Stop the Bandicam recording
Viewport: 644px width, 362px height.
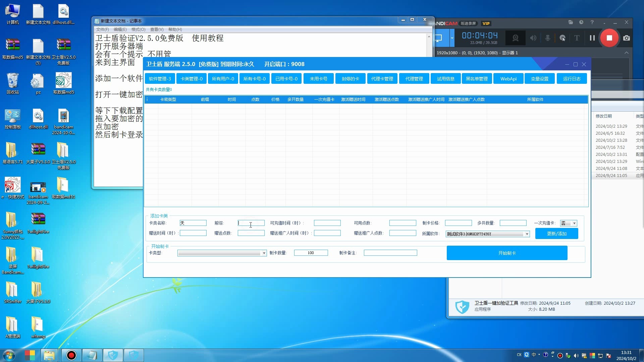click(609, 38)
